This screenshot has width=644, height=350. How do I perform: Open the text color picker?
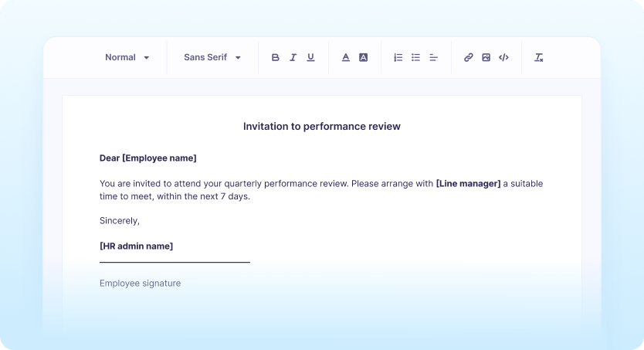point(345,57)
